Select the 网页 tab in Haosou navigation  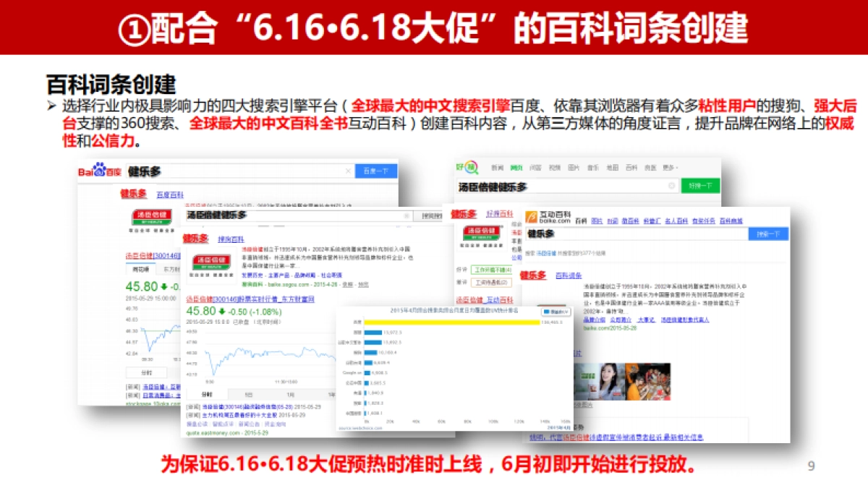coord(518,166)
